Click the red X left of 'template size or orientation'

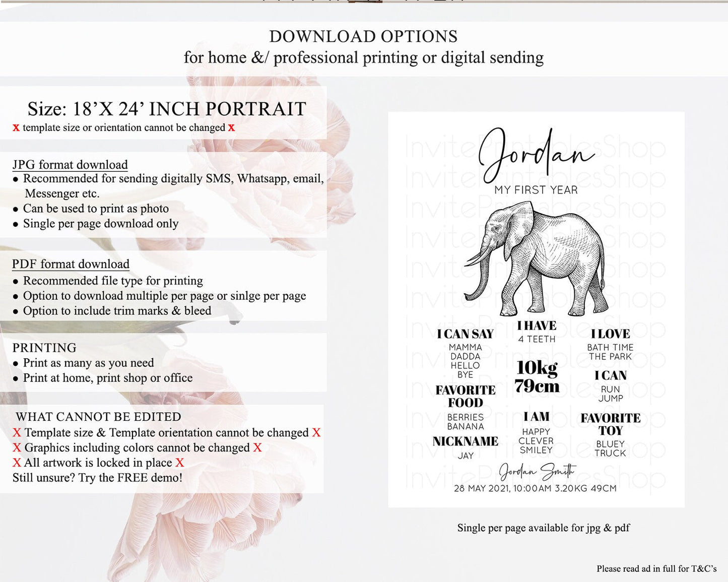pos(16,128)
